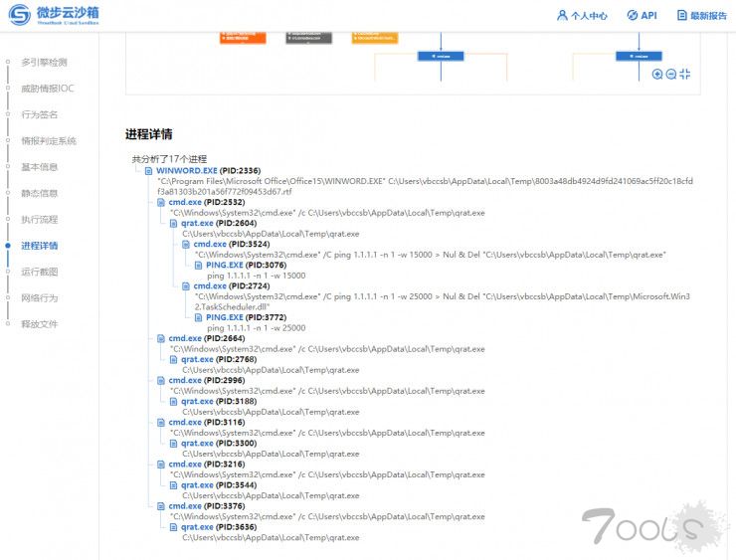Viewport: 736px width, 560px height.
Task: Select PING.EXE (PID:3076) process entry
Action: tap(224, 266)
